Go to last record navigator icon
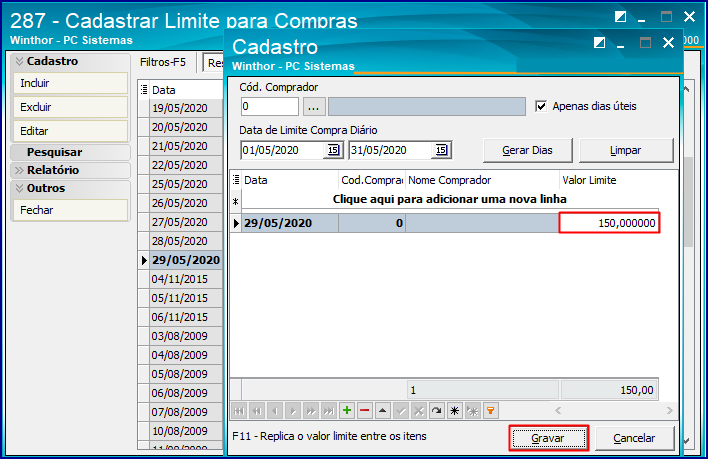This screenshot has height=459, width=708. pos(329,411)
